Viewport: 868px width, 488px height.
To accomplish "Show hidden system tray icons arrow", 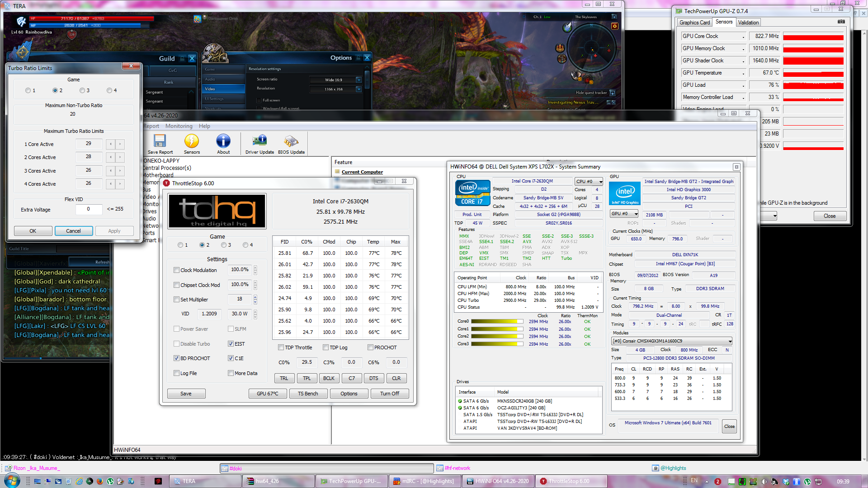I will point(707,481).
